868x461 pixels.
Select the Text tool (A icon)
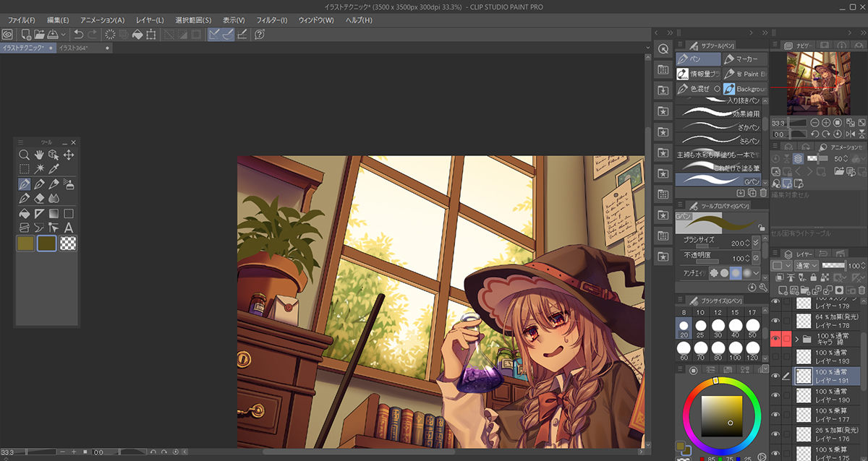[x=69, y=228]
